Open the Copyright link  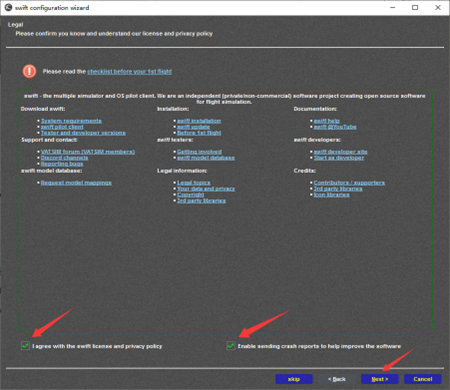click(x=190, y=195)
